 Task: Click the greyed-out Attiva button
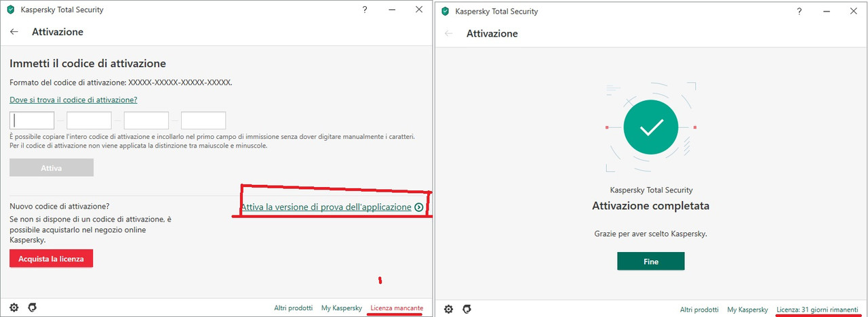[52, 168]
